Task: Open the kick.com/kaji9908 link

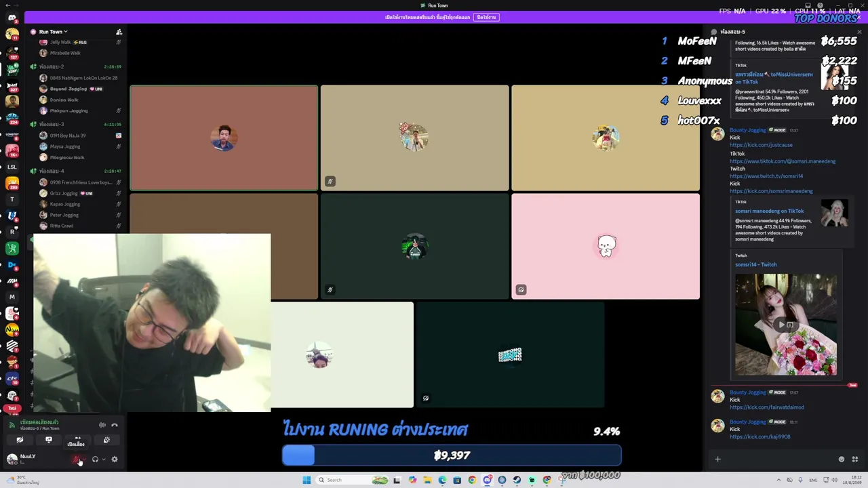Action: tap(760, 437)
